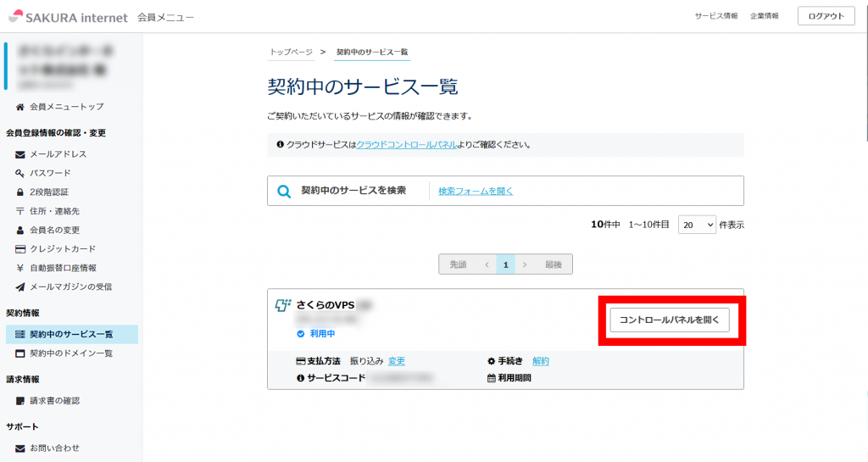Click the envelope icon beside メールアドレス

[20, 154]
